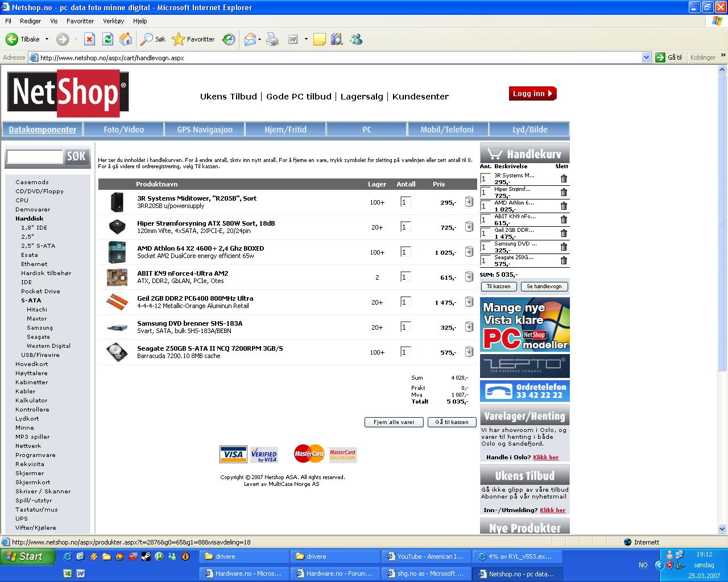Click the Se handlevogn button

coord(544,286)
